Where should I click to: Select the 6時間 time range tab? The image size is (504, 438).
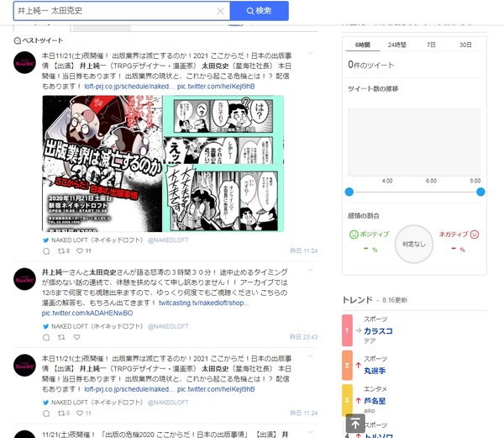click(363, 45)
